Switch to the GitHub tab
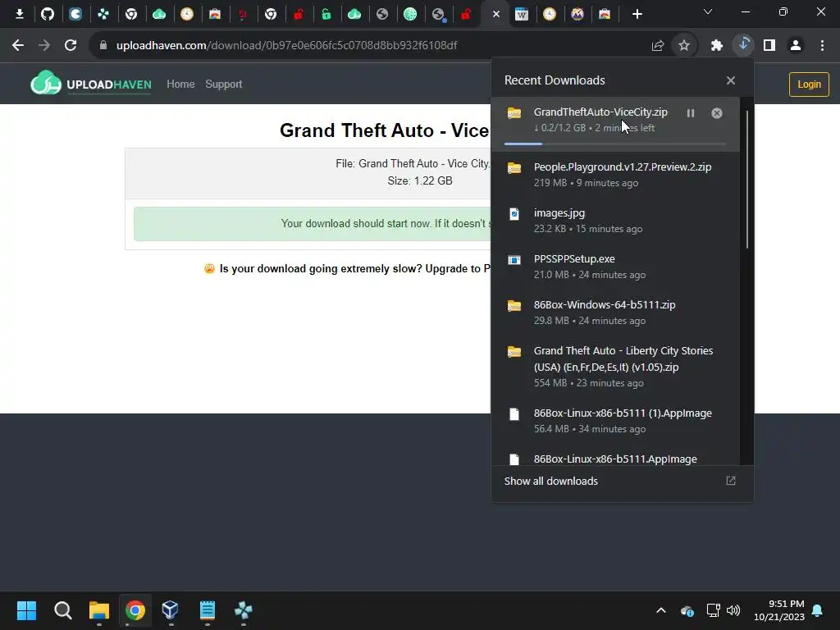The image size is (840, 630). pos(48,14)
